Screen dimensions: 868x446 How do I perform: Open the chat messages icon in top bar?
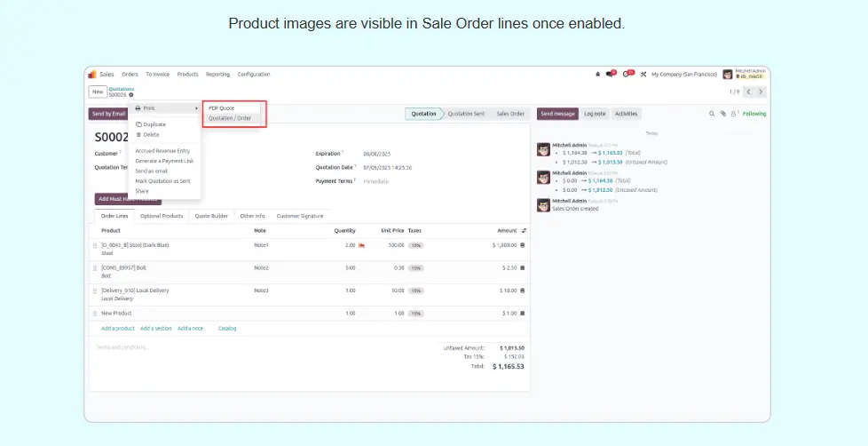tap(611, 75)
